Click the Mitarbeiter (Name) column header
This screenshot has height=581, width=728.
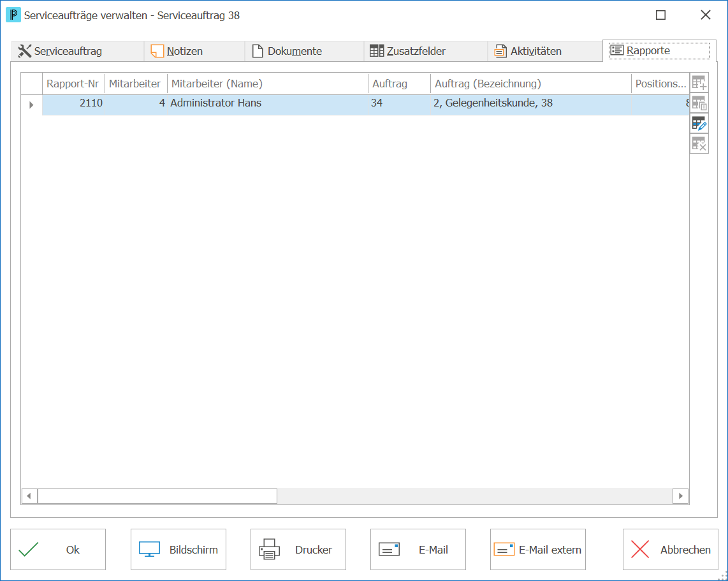268,84
